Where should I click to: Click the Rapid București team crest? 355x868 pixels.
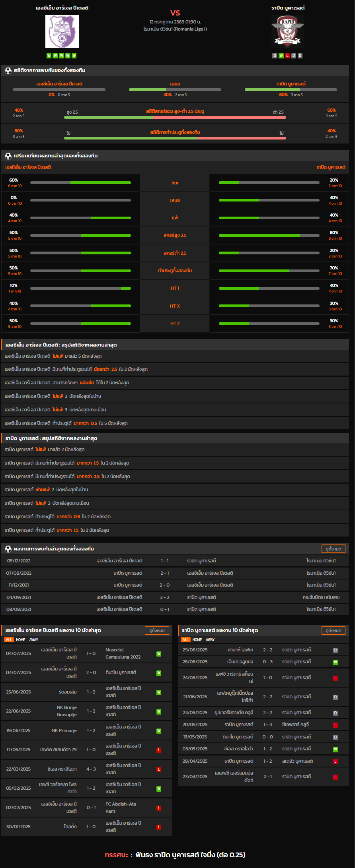pyautogui.click(x=288, y=31)
